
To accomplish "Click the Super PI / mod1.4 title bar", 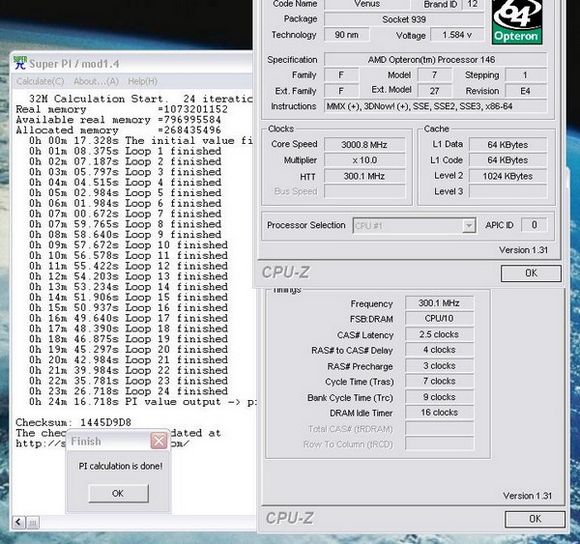I will coord(133,63).
